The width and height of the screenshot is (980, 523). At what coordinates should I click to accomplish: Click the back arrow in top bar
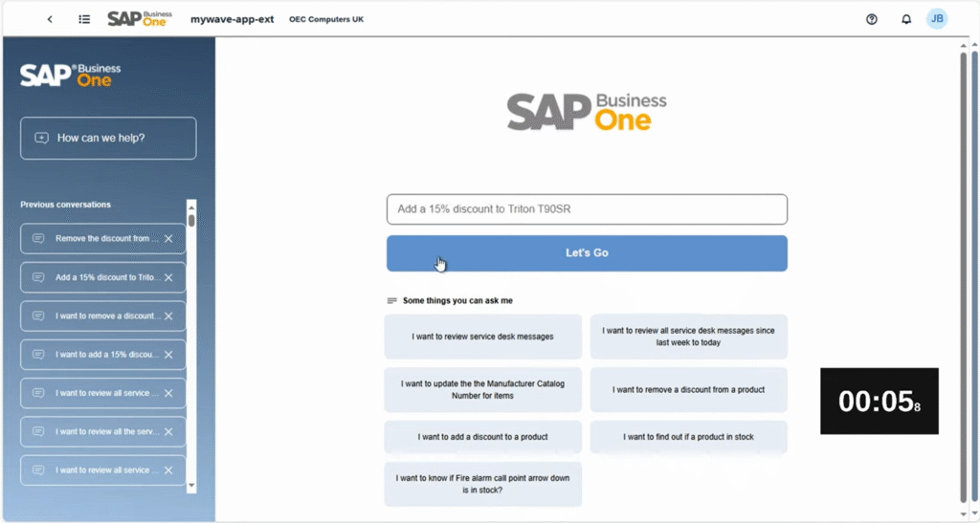[x=50, y=19]
